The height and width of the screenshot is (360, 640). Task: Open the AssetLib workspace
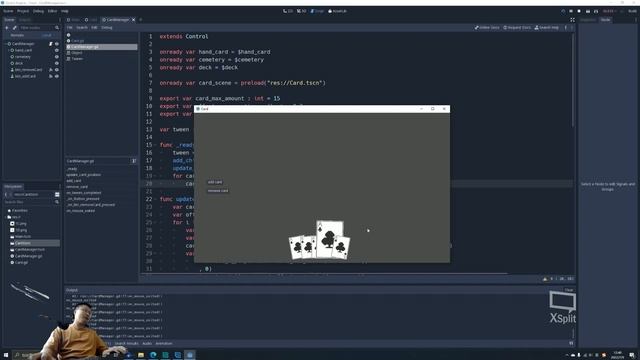tap(337, 11)
